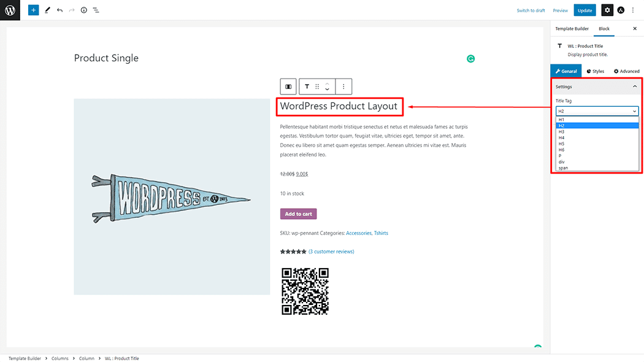Screen dimensions: 644x362
Task: Redo the last undone change
Action: coord(72,10)
